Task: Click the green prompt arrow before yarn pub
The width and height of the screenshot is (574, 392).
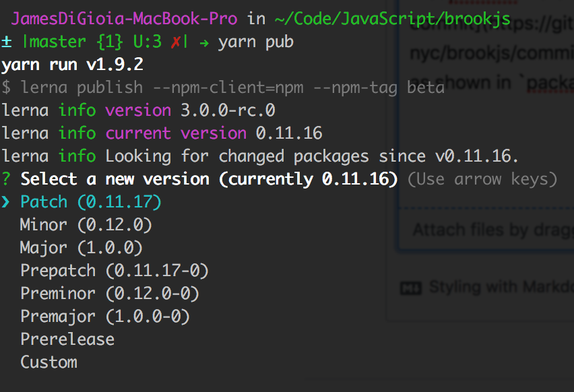Action: click(204, 43)
